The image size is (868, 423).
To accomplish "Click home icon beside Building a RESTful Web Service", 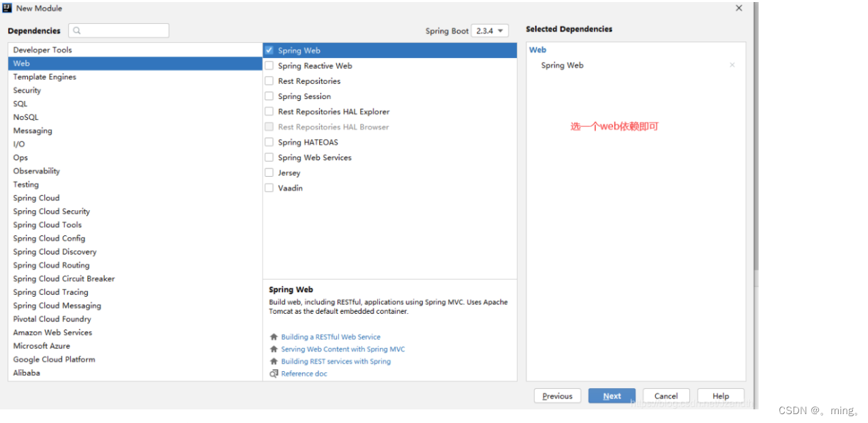I will point(274,337).
